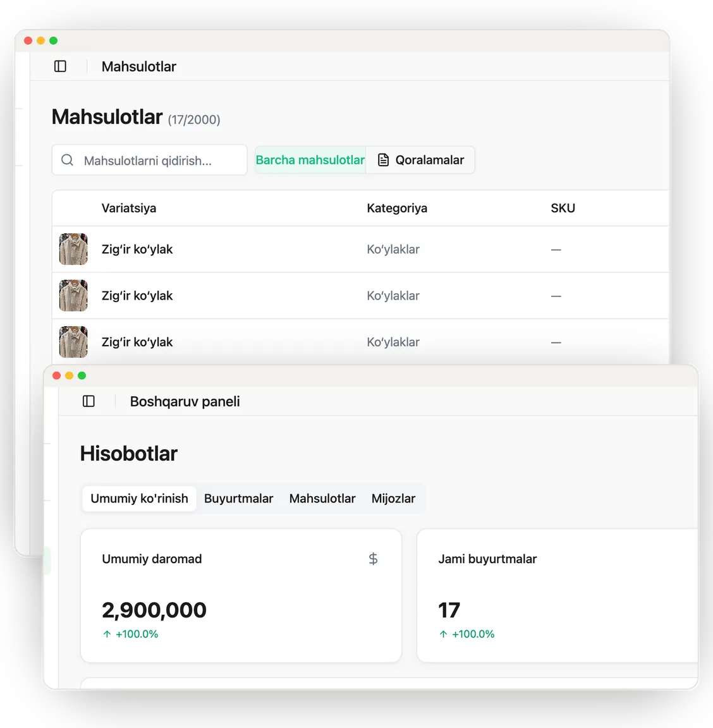Image resolution: width=713 pixels, height=728 pixels.
Task: Click the dollar icon on Umumiy daromad card
Action: click(373, 559)
